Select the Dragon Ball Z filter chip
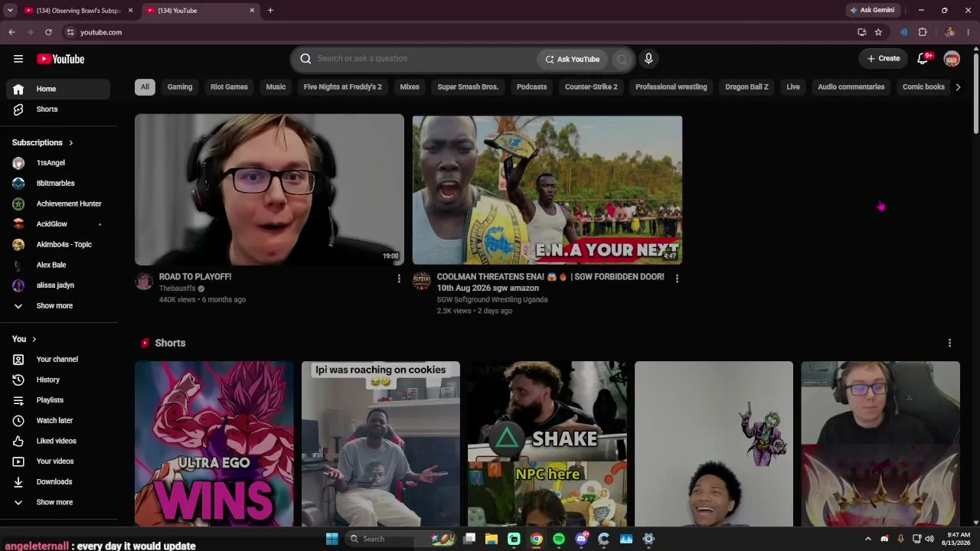The image size is (980, 551). (746, 87)
